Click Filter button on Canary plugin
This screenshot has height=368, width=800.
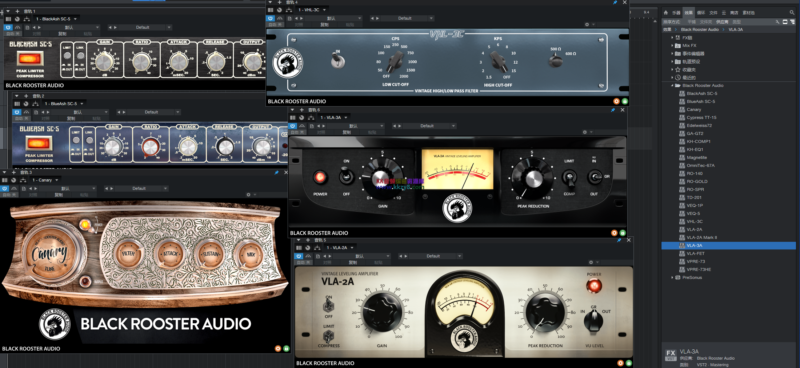(x=128, y=254)
